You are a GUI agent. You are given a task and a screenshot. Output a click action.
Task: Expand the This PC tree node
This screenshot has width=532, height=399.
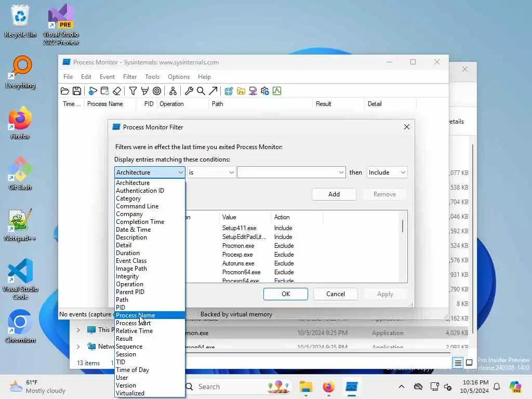[x=78, y=330]
